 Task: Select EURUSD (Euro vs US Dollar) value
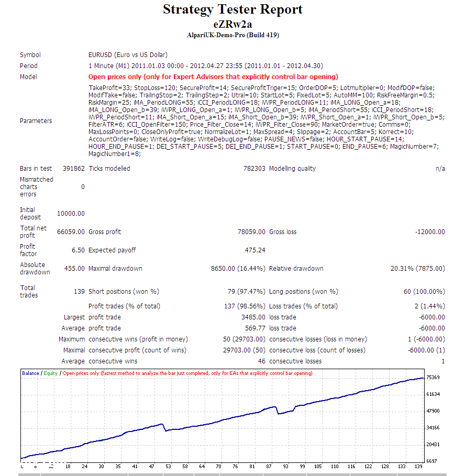click(x=128, y=55)
